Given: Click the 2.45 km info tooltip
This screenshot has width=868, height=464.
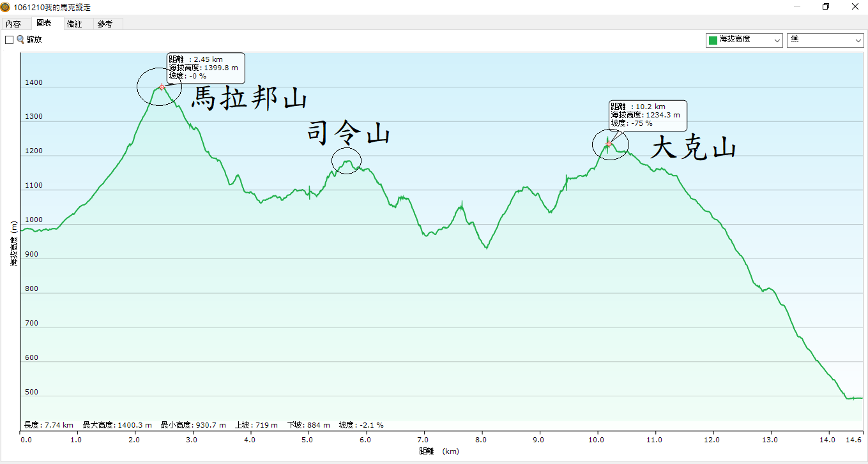Looking at the screenshot, I should (x=206, y=68).
